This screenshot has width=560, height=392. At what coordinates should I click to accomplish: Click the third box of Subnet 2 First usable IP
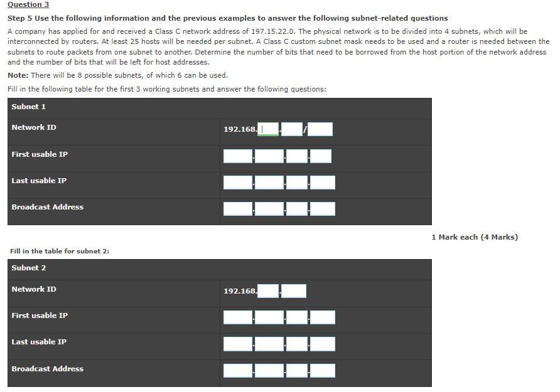point(296,317)
